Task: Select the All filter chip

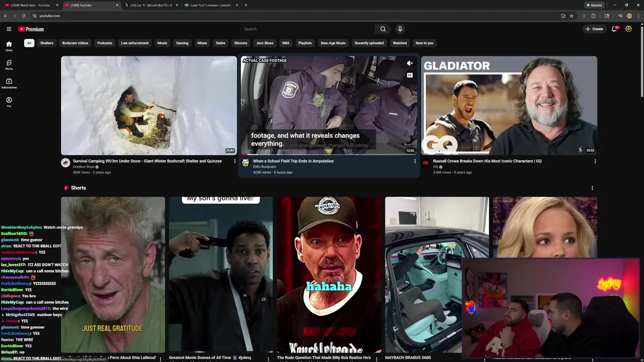Action: coord(29,43)
